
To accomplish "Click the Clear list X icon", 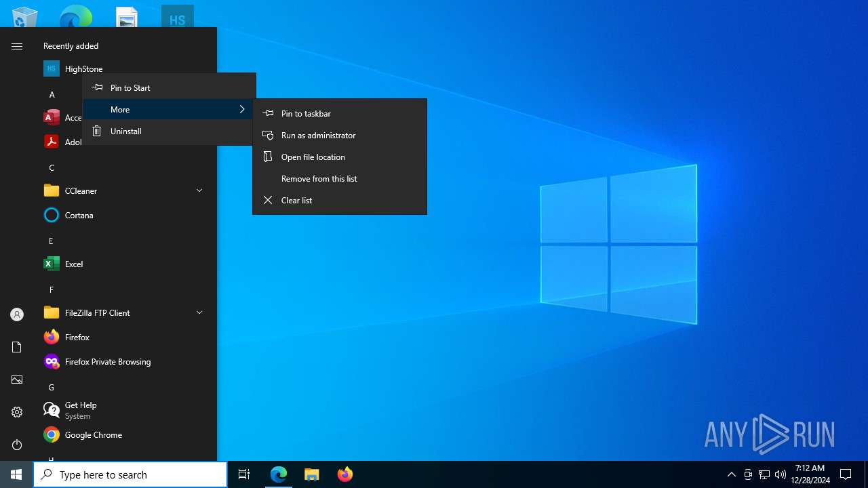I will pos(268,200).
